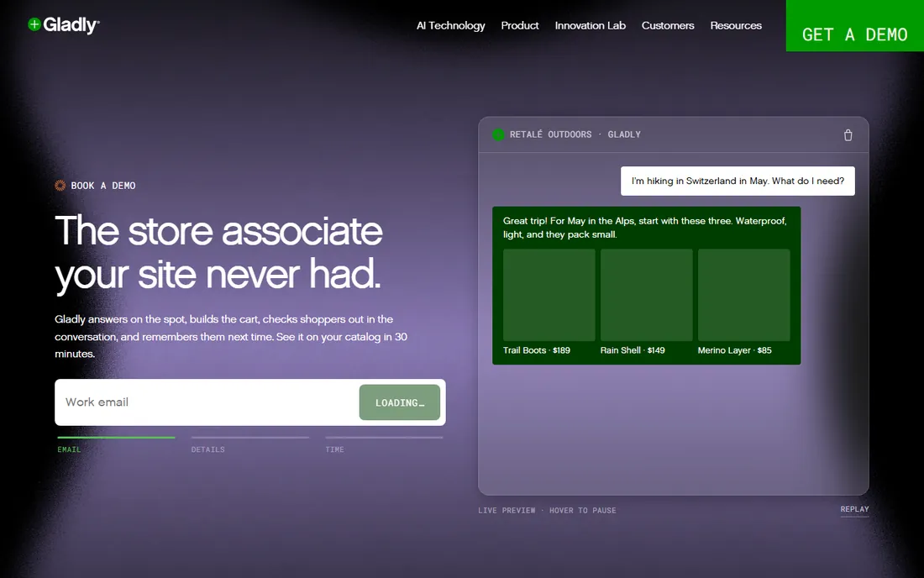Click the 'LIVE PREVIEW · HOVER TO PAUSE' caption
This screenshot has height=578, width=924.
click(547, 510)
